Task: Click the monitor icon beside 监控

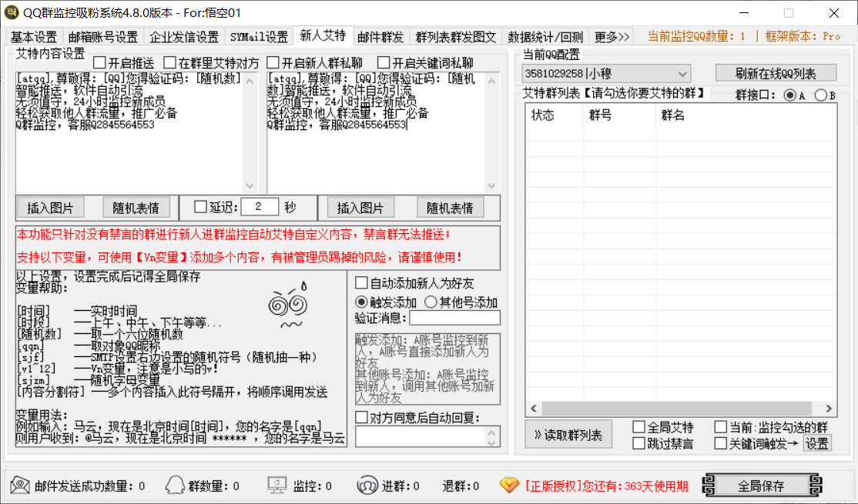Action: (277, 485)
